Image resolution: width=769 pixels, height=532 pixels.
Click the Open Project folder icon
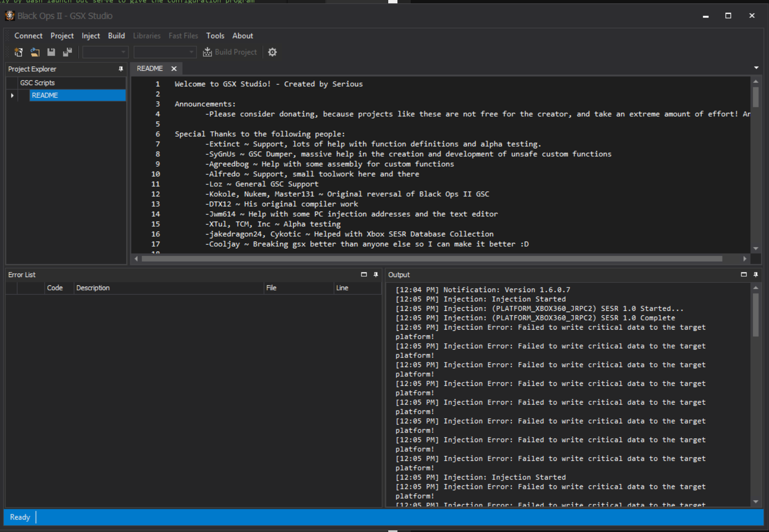(x=35, y=52)
